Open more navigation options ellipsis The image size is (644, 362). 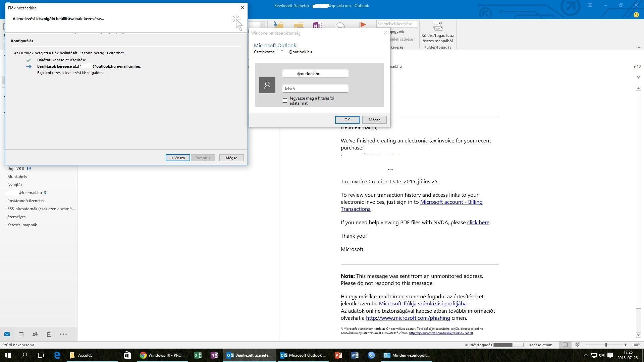63,334
